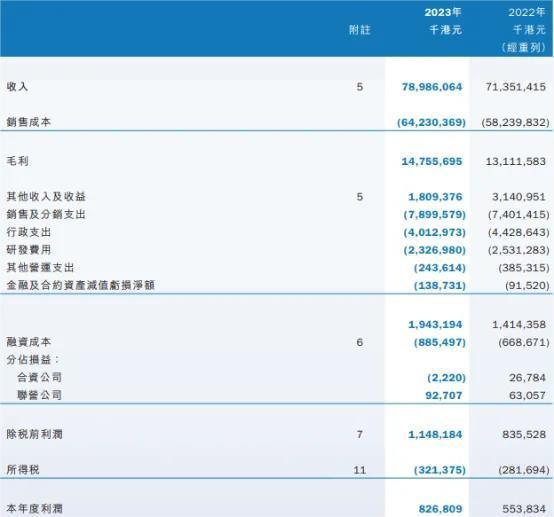Click cost of sales (58,239,832)
554x517 pixels.
[x=515, y=123]
